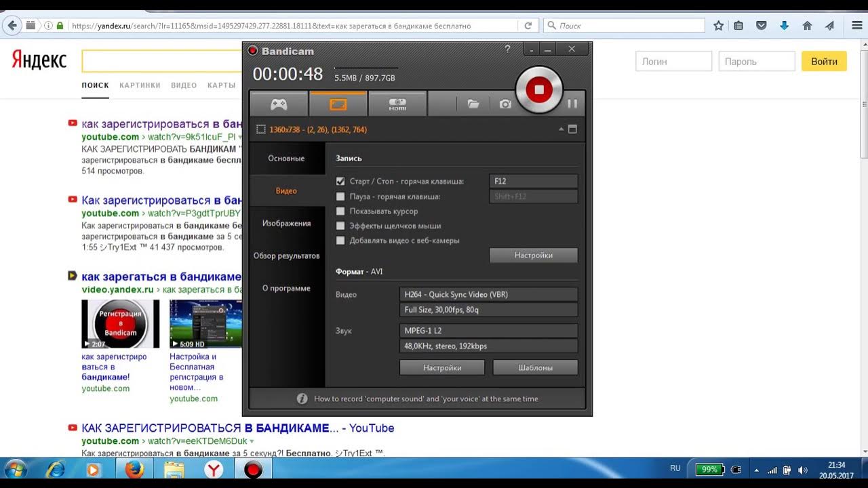Image resolution: width=868 pixels, height=488 pixels.
Task: Open result КАК ЗАРЕГИСТРИРОВАТЬСЯ В БАНДИКАМЕ... - YouTube
Action: click(237, 428)
